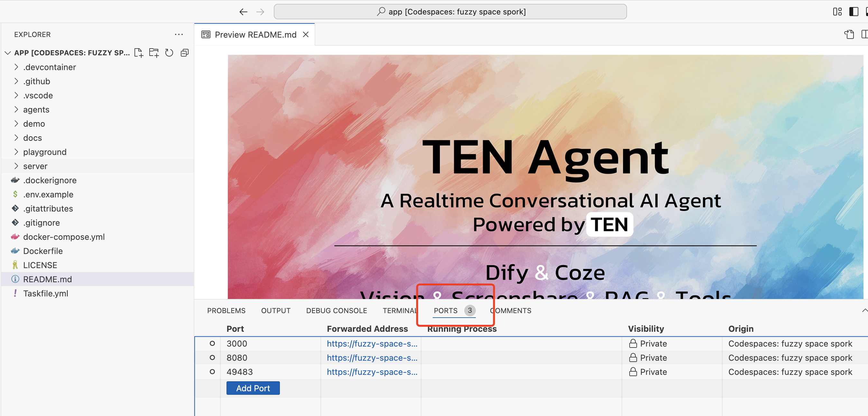Viewport: 868px width, 416px height.
Task: Click the status circle for port 49483
Action: click(x=212, y=372)
